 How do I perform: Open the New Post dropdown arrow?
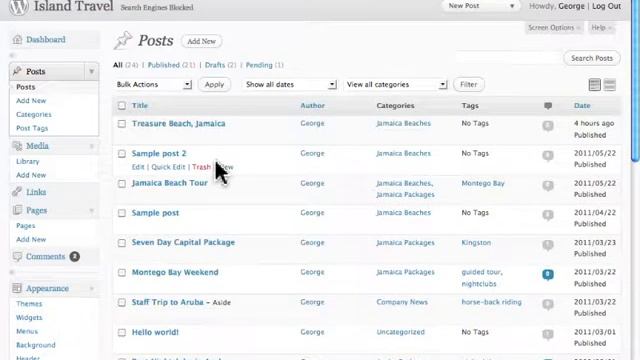coord(511,6)
